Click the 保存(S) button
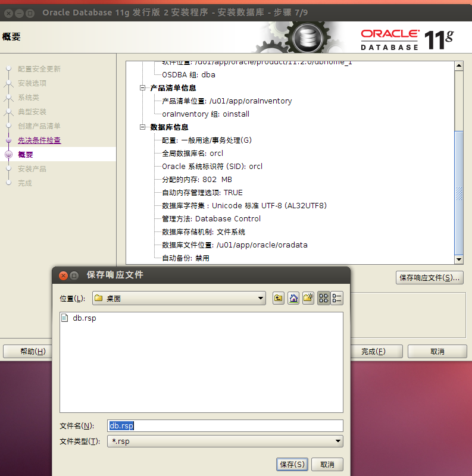 click(x=292, y=465)
